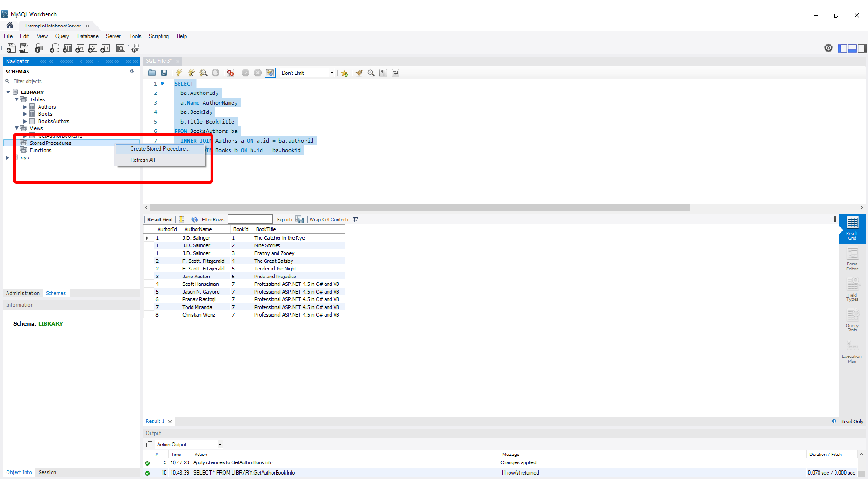Expand the Authors table node

[25, 107]
